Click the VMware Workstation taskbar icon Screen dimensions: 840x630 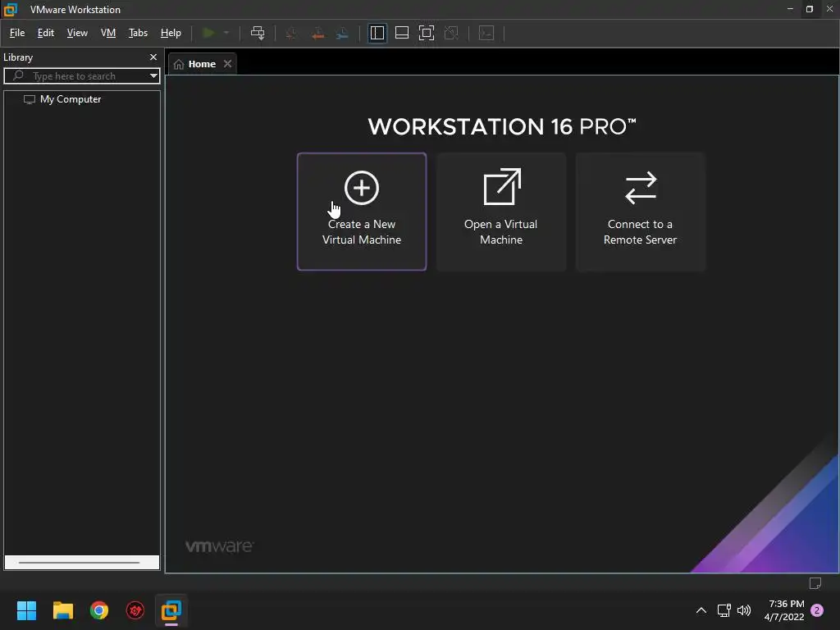click(x=171, y=610)
